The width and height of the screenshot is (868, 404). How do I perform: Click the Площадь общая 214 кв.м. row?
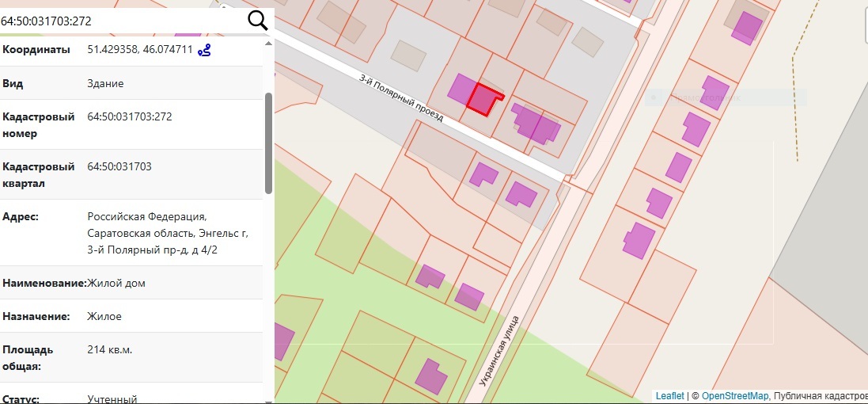pyautogui.click(x=132, y=357)
